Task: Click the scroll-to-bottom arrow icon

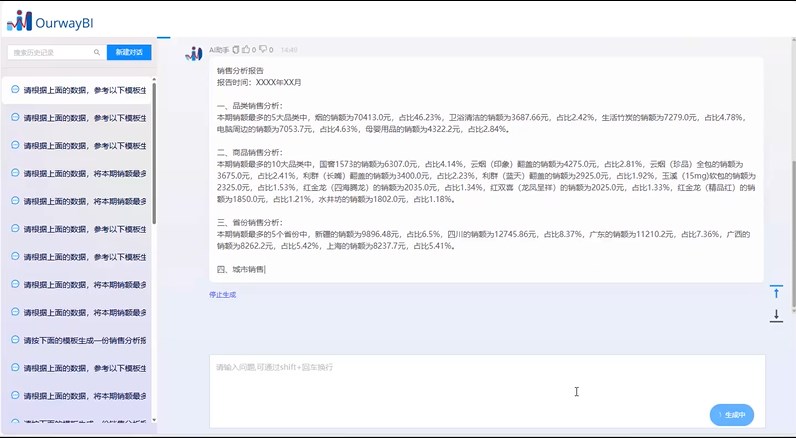Action: click(776, 315)
